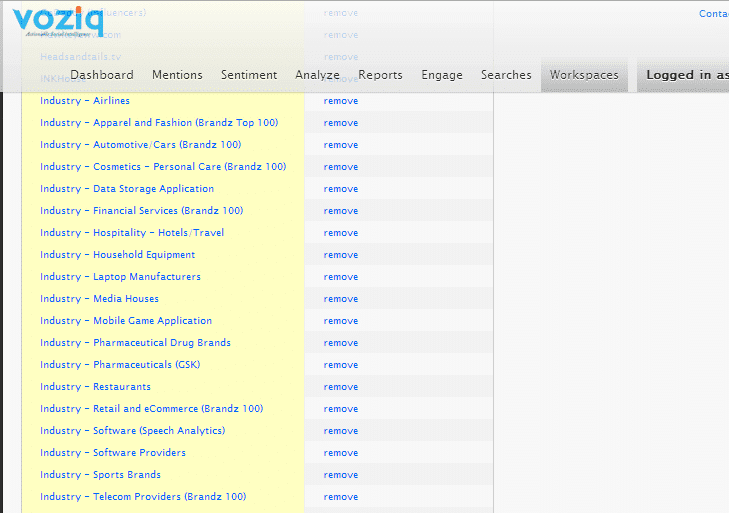Open Industry – Automotive/Cars (Brandz 100)
The width and height of the screenshot is (729, 513).
(x=140, y=145)
